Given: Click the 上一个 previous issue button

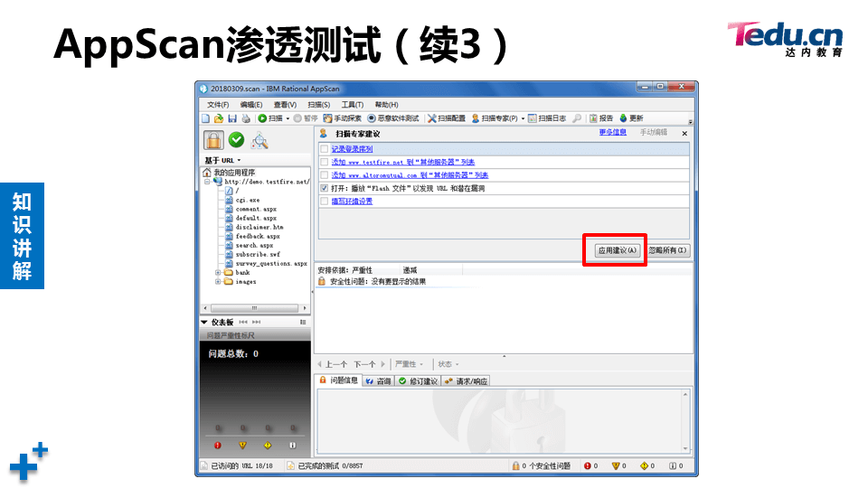Looking at the screenshot, I should coord(332,364).
